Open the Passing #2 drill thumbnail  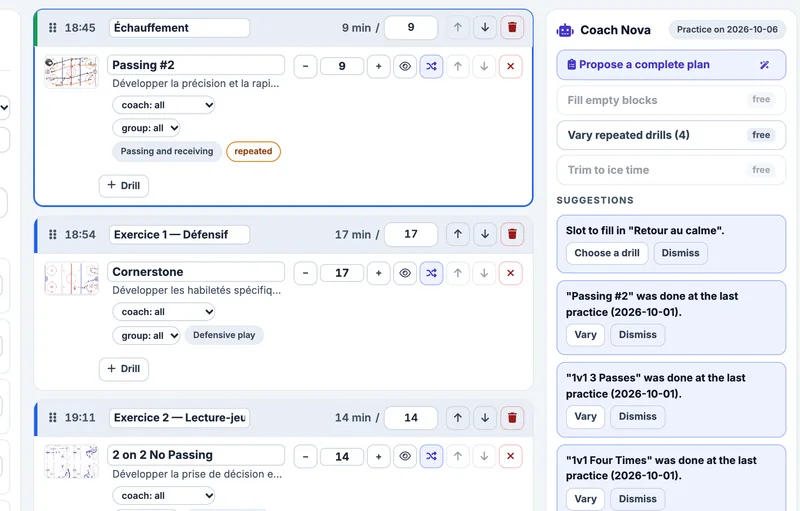[71, 71]
